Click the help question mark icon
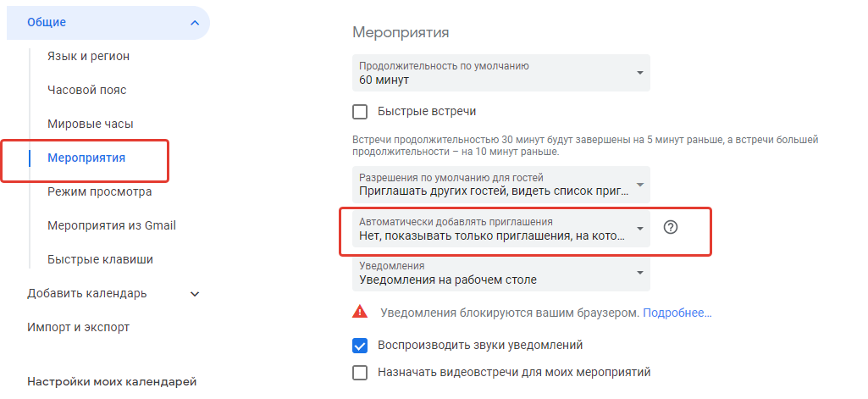Viewport: 868px width, 399px height. click(671, 228)
